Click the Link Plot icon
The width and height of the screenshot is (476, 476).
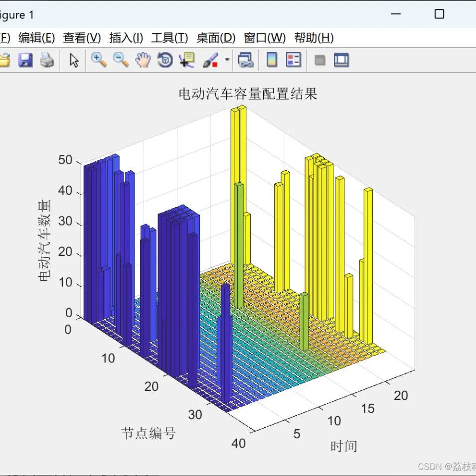pyautogui.click(x=246, y=60)
